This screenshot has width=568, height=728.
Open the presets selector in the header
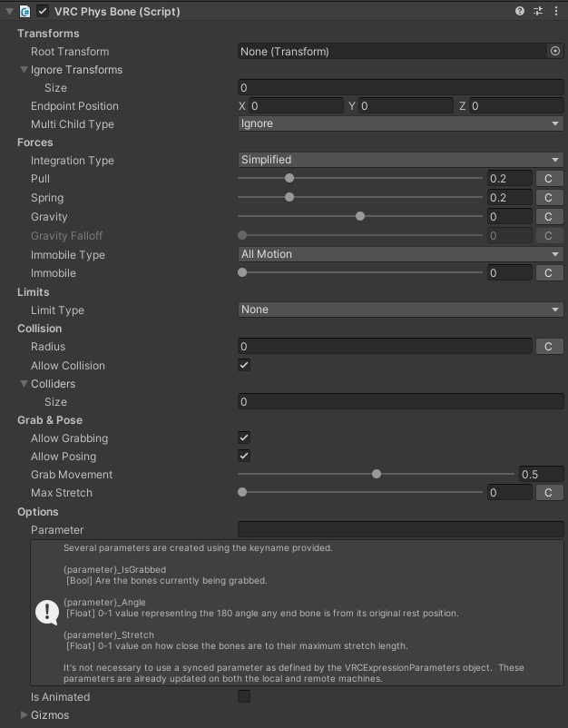pos(536,11)
